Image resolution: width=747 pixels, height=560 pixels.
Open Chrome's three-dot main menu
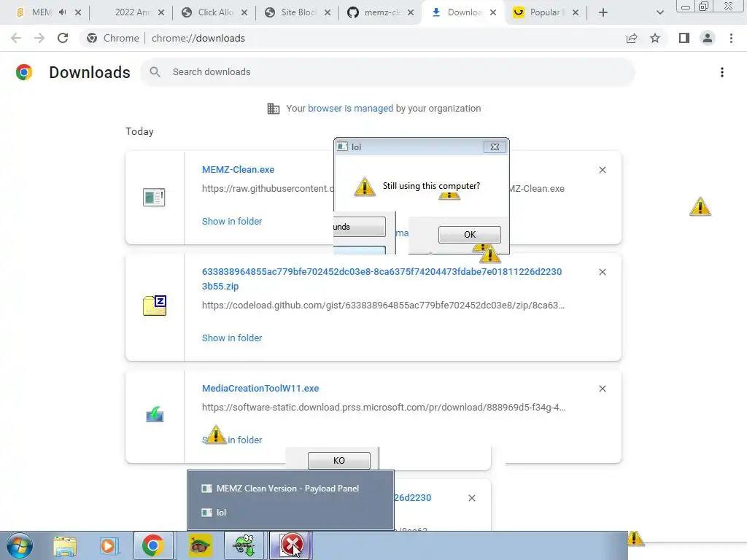click(731, 38)
